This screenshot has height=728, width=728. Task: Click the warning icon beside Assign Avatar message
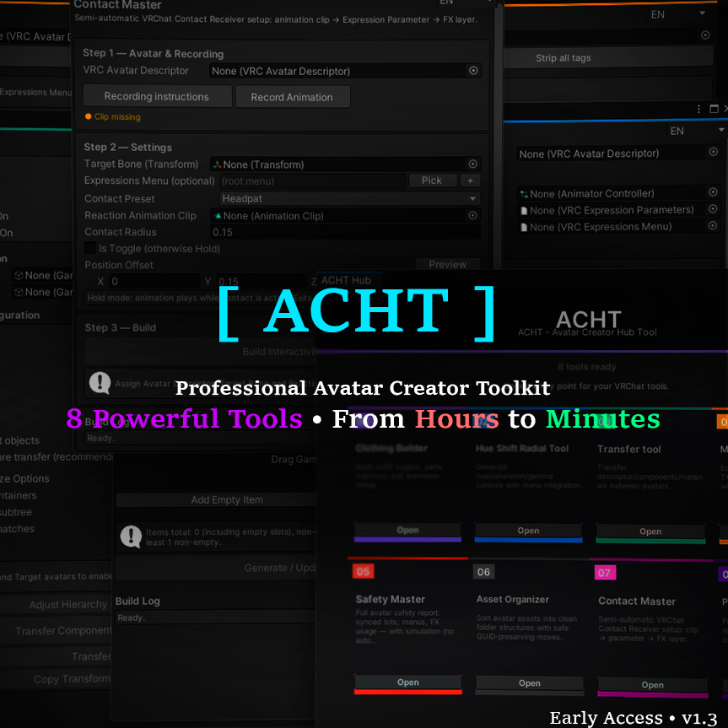point(100,383)
